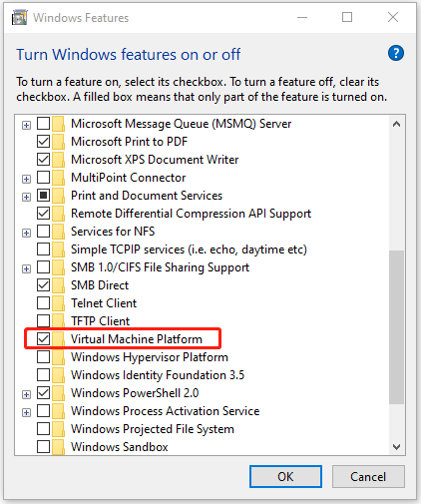Maximize the Windows Features window
This screenshot has height=504, width=421.
(x=347, y=17)
